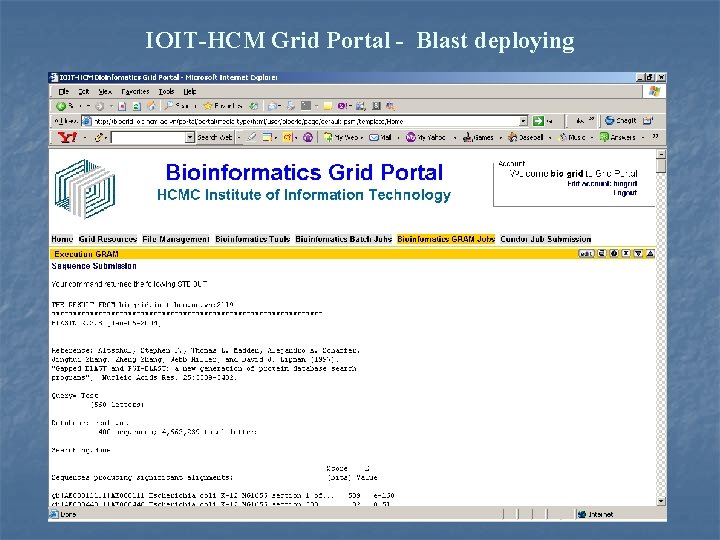Select the Bioinformatics GRAM Jobs tab
Viewport: 720px width, 540px height.
click(x=446, y=239)
